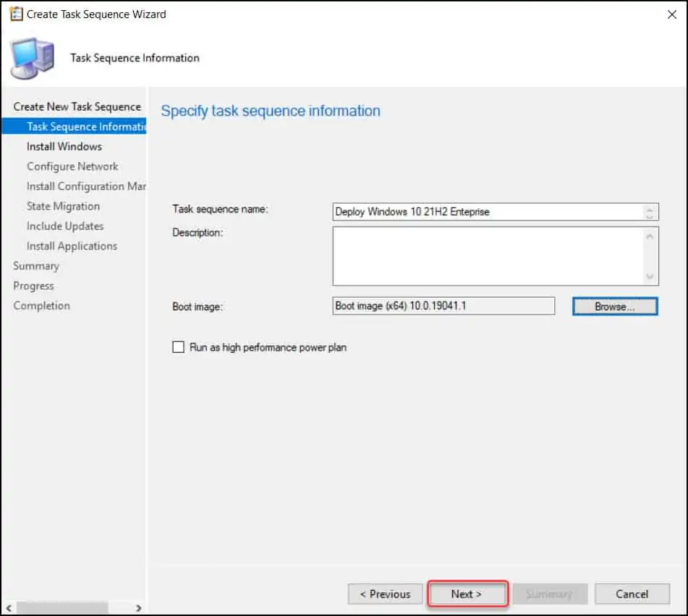
Task: Click the Task sequence name label
Action: (x=220, y=209)
